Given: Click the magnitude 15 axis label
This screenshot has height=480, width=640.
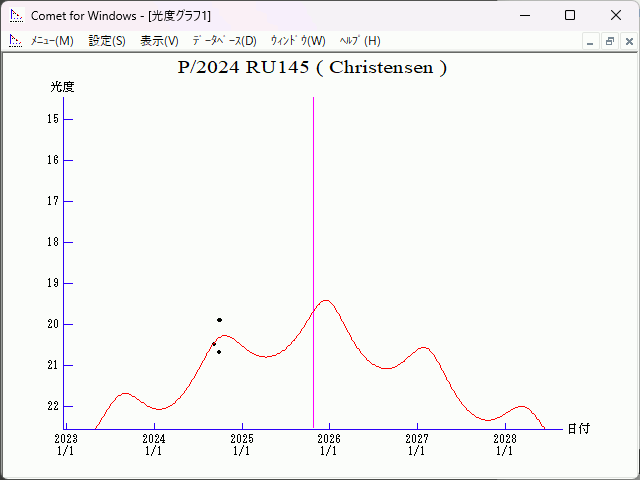Looking at the screenshot, I should [53, 119].
